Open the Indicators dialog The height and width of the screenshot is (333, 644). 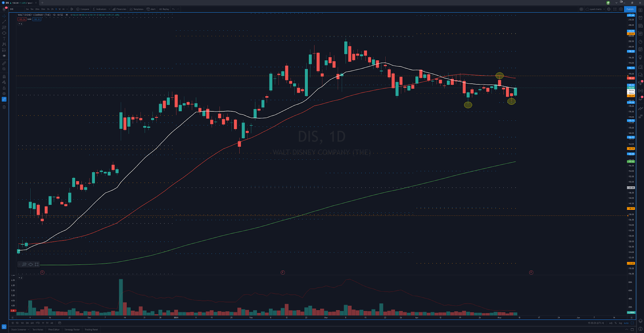coord(99,9)
